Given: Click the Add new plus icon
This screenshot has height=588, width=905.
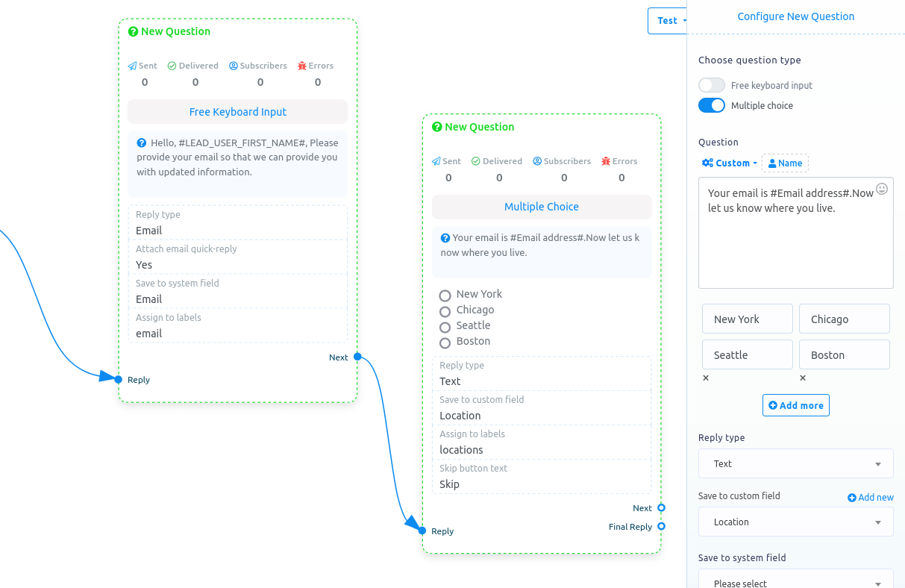Looking at the screenshot, I should click(853, 497).
